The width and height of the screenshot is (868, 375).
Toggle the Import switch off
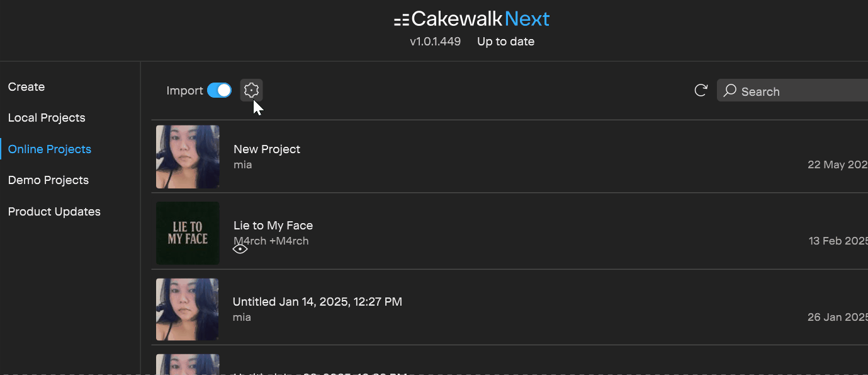pyautogui.click(x=219, y=90)
